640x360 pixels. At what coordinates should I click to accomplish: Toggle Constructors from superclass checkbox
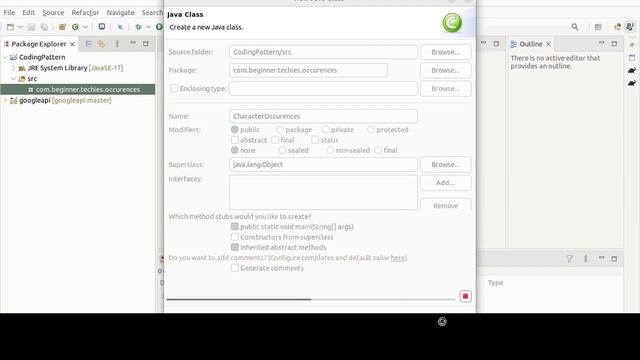pos(235,237)
